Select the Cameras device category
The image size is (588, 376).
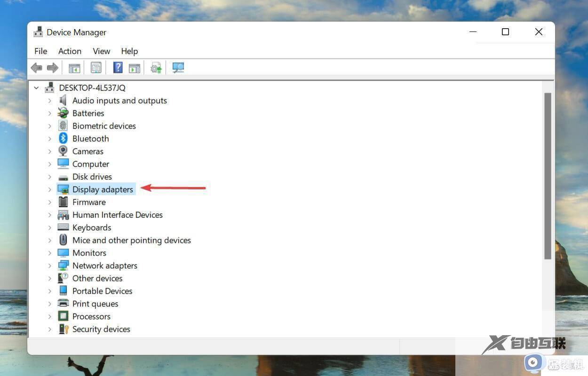87,151
